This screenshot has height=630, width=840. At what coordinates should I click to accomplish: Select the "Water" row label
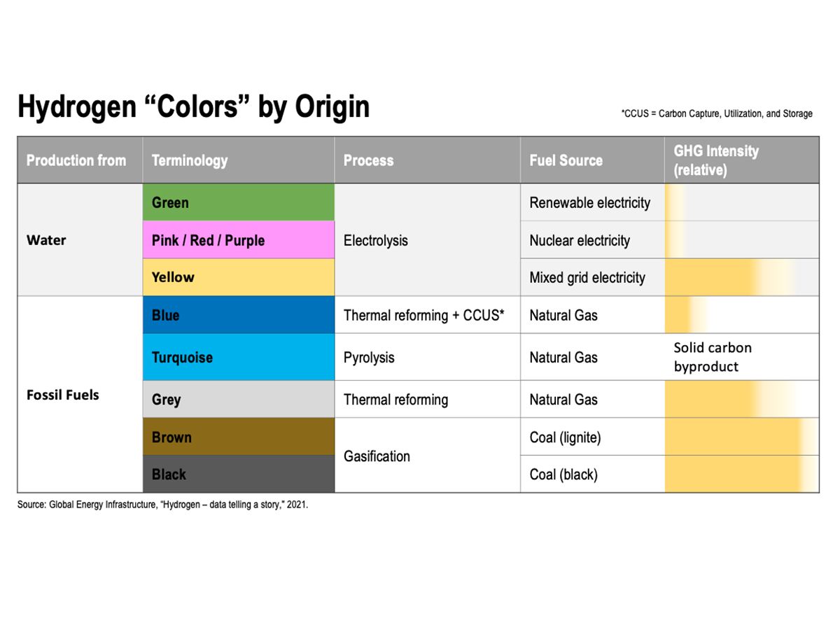point(46,240)
